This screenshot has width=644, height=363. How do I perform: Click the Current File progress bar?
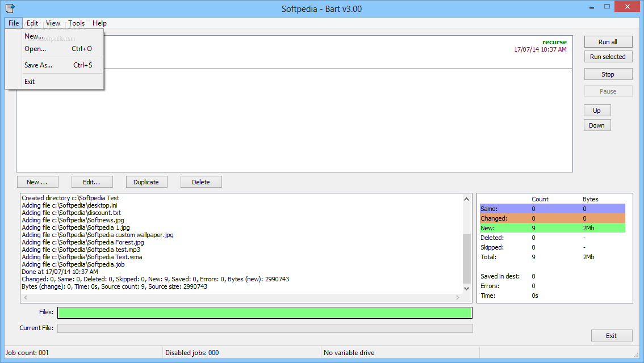pyautogui.click(x=265, y=328)
